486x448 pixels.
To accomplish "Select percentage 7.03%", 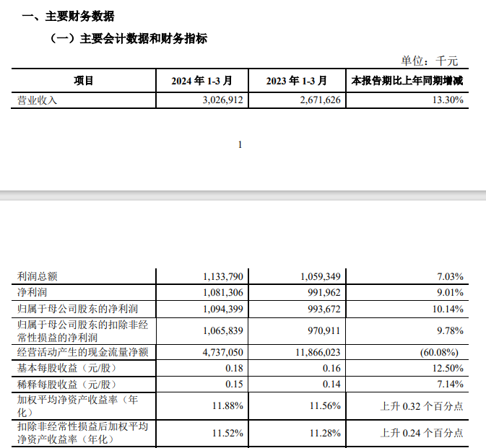I will [450, 276].
